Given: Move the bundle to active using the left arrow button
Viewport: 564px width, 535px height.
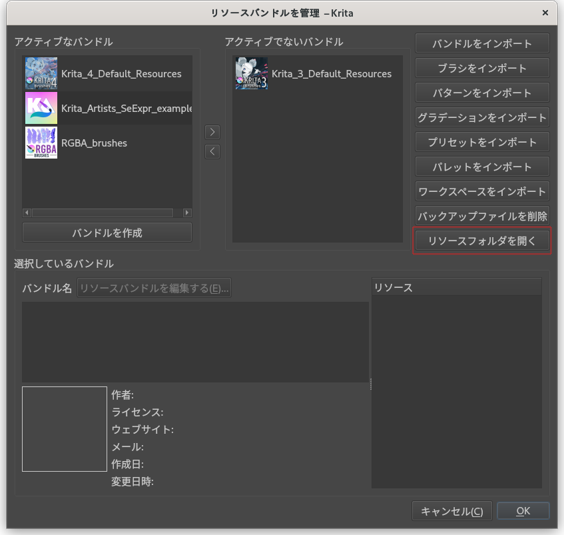Looking at the screenshot, I should tap(212, 151).
